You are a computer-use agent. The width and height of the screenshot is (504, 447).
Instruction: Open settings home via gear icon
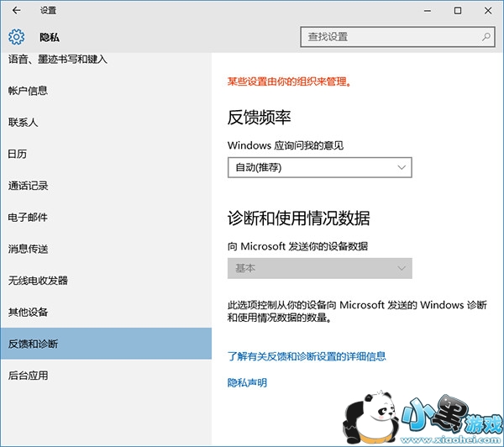coord(16,37)
